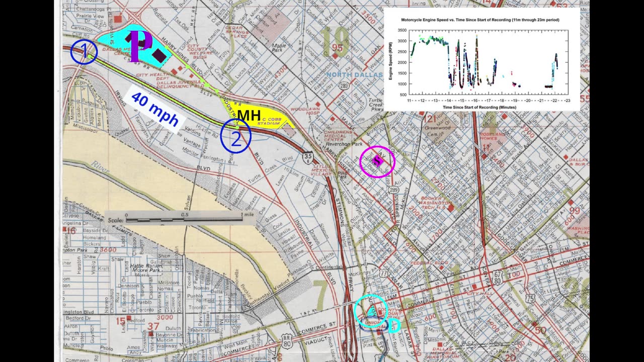
Task: Click the black MH label
Action: (249, 116)
